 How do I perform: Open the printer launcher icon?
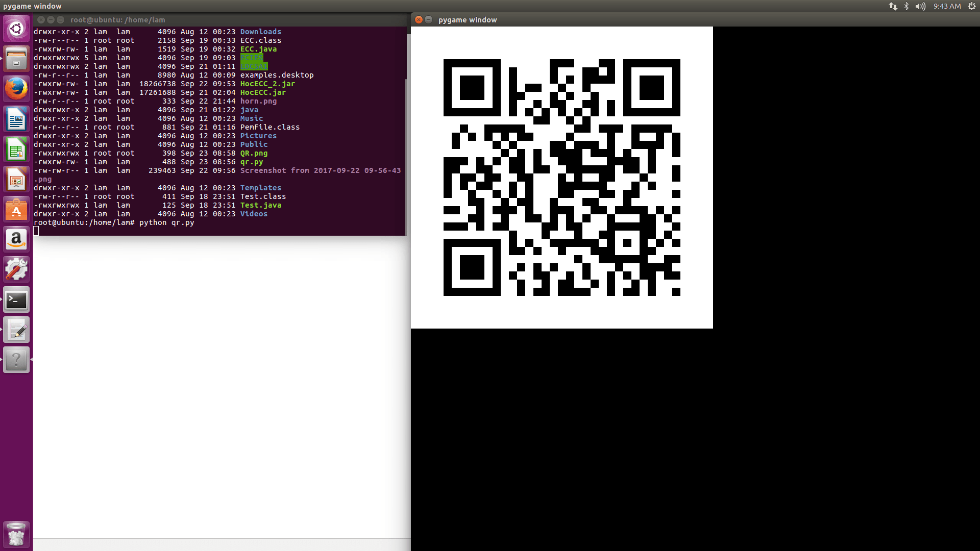[16, 59]
